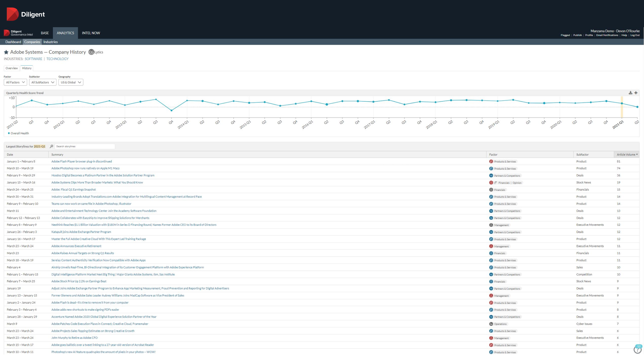This screenshot has width=644, height=355.
Task: Click the Overall Health legend dot
Action: pyautogui.click(x=9, y=133)
